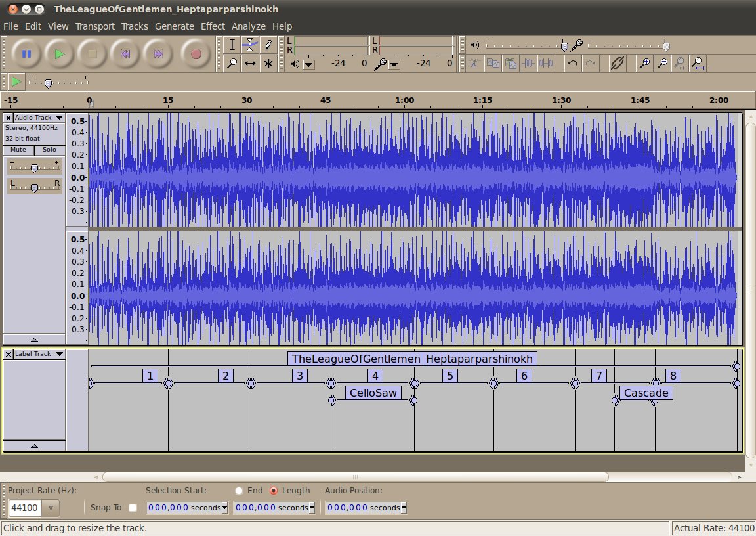
Task: Enable the Snap To checkbox
Action: point(133,508)
